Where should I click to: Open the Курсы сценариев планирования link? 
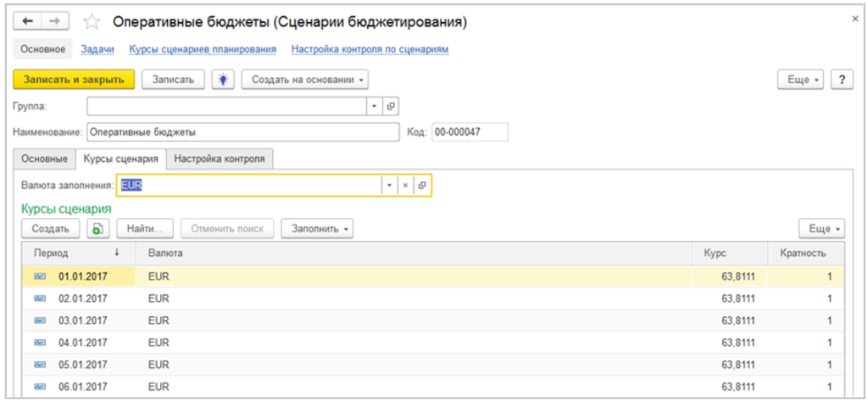pyautogui.click(x=203, y=49)
